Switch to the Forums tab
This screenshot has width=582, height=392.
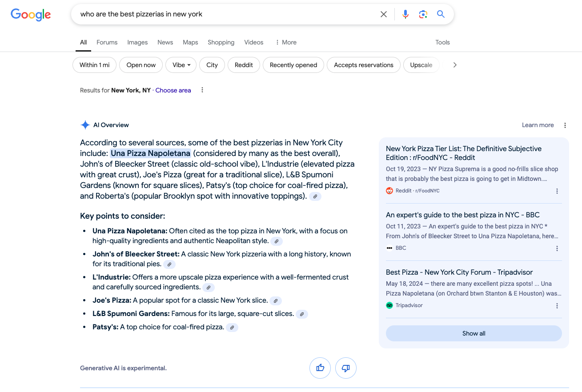click(107, 42)
